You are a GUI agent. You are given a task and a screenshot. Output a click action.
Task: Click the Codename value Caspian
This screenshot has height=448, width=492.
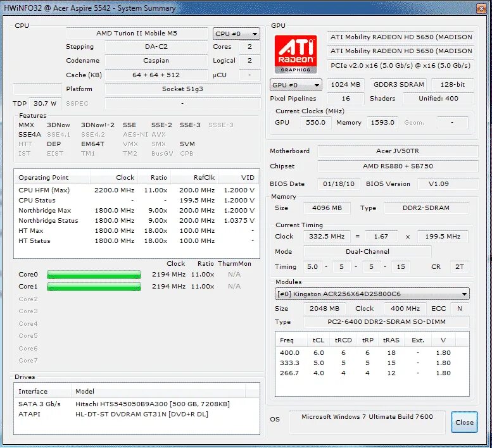[x=156, y=61]
